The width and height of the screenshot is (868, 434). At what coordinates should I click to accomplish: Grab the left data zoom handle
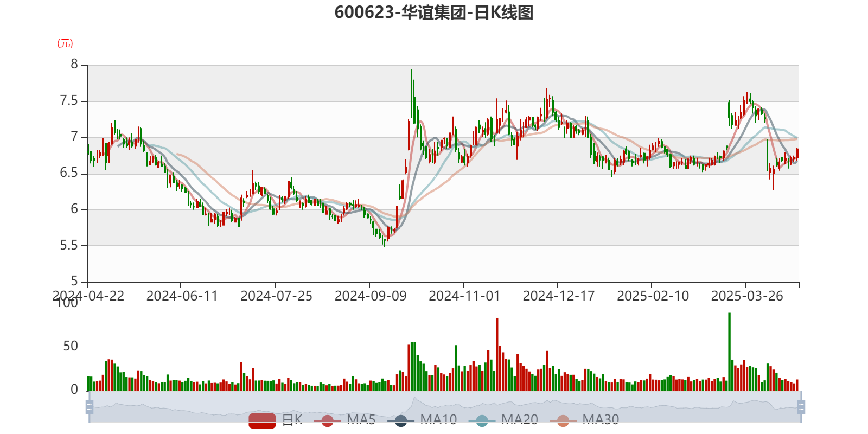point(90,406)
